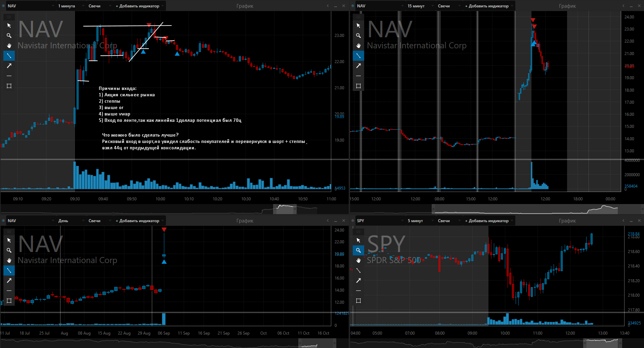Select cursor tool in SPY chart

358,240
